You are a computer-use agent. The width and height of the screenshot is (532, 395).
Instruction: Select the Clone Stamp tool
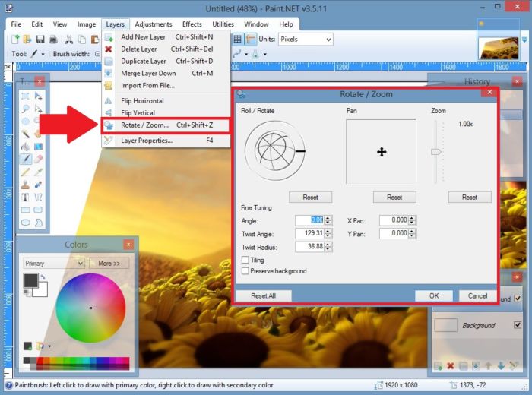coord(25,185)
